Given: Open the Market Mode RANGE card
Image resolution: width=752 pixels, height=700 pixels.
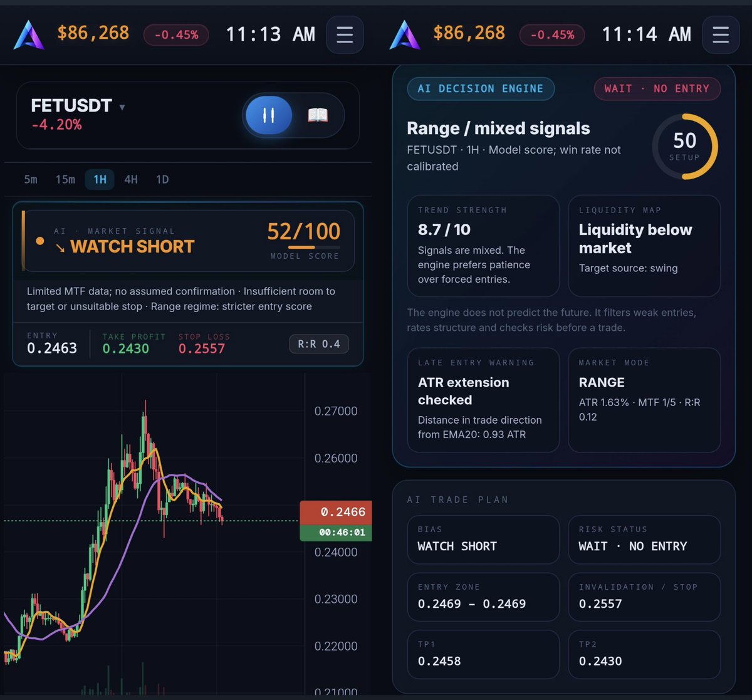Looking at the screenshot, I should (644, 400).
